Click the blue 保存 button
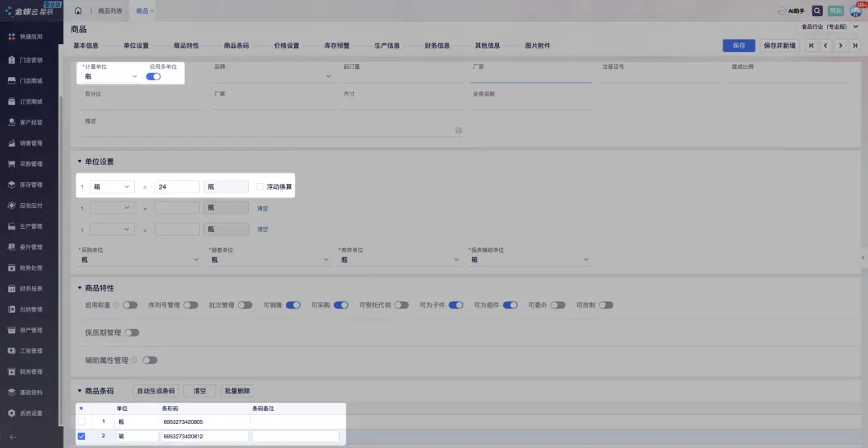 739,46
